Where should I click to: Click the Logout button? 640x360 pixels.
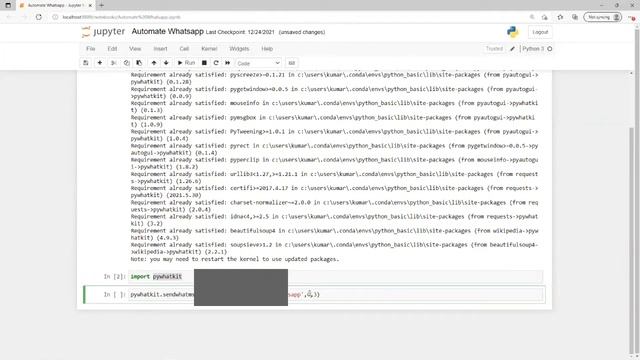click(x=540, y=32)
